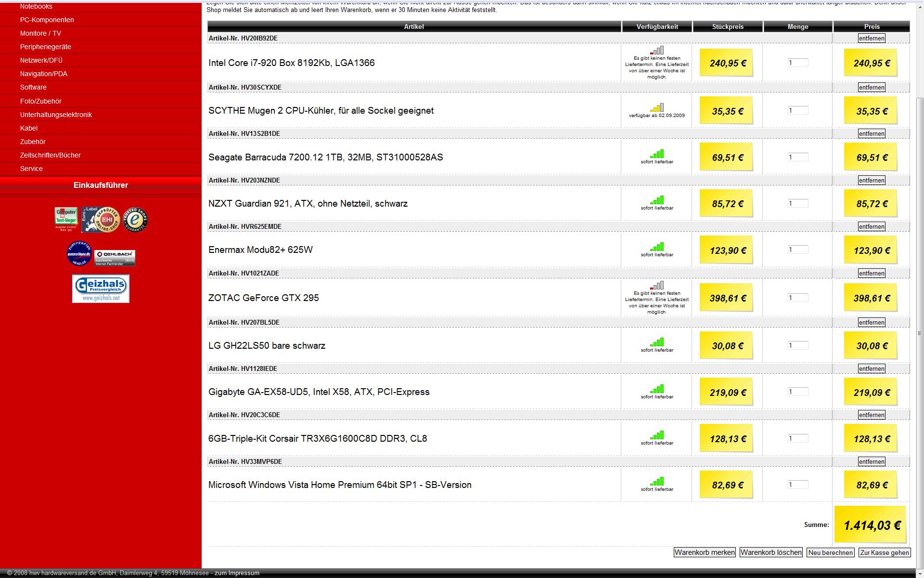
Task: Focus quantity field for Seagate Barracuda
Action: point(798,157)
